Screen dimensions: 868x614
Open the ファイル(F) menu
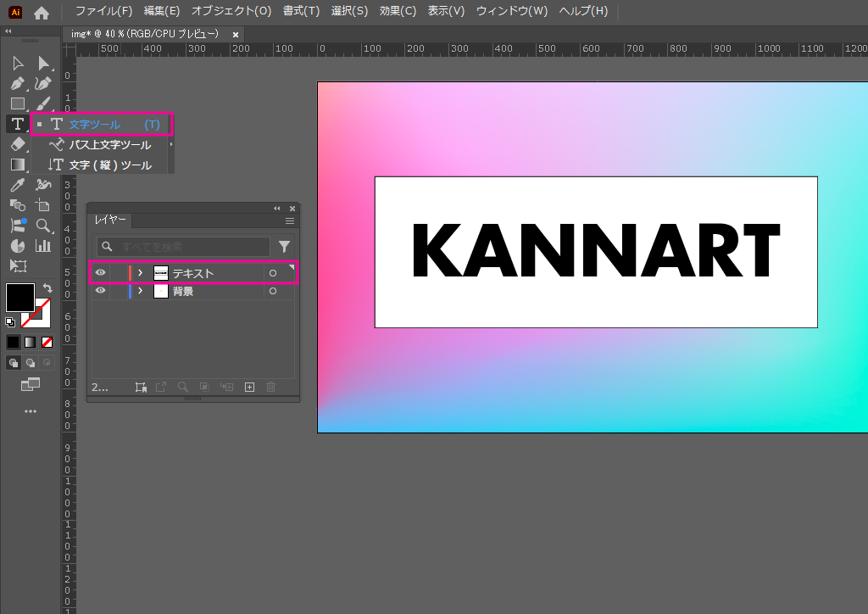103,11
